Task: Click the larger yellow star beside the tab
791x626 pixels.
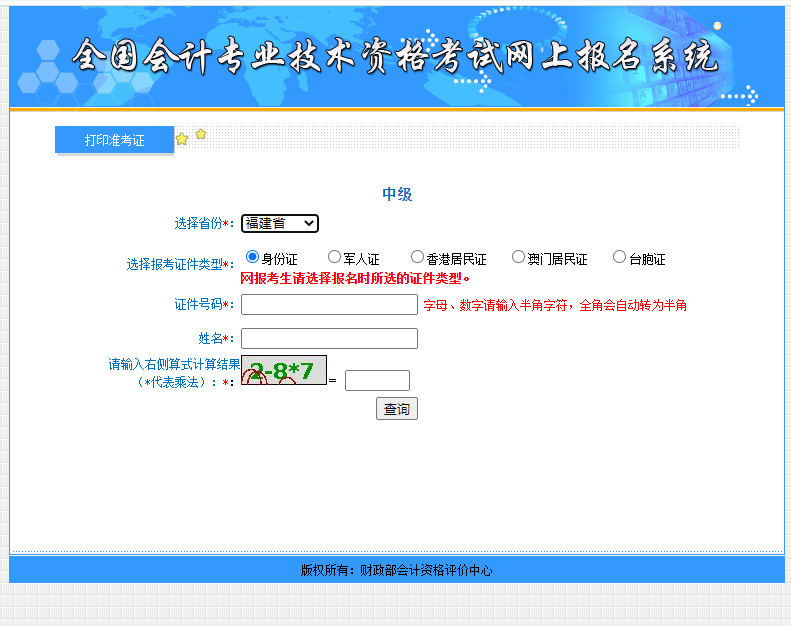Action: pyautogui.click(x=182, y=140)
